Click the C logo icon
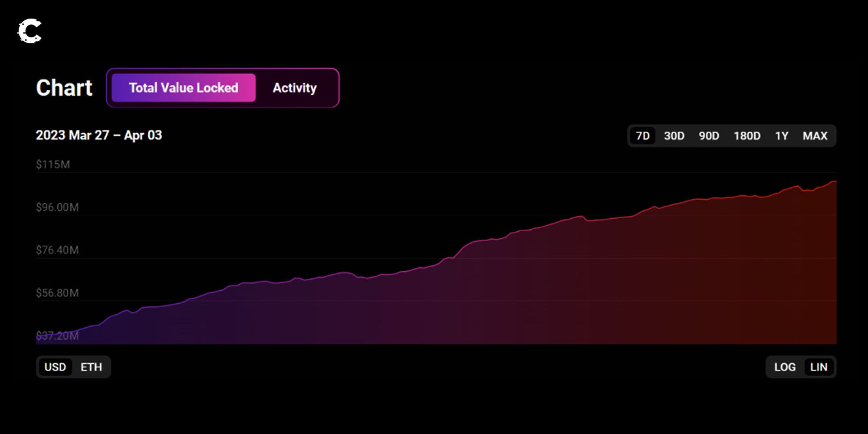 pos(30,31)
